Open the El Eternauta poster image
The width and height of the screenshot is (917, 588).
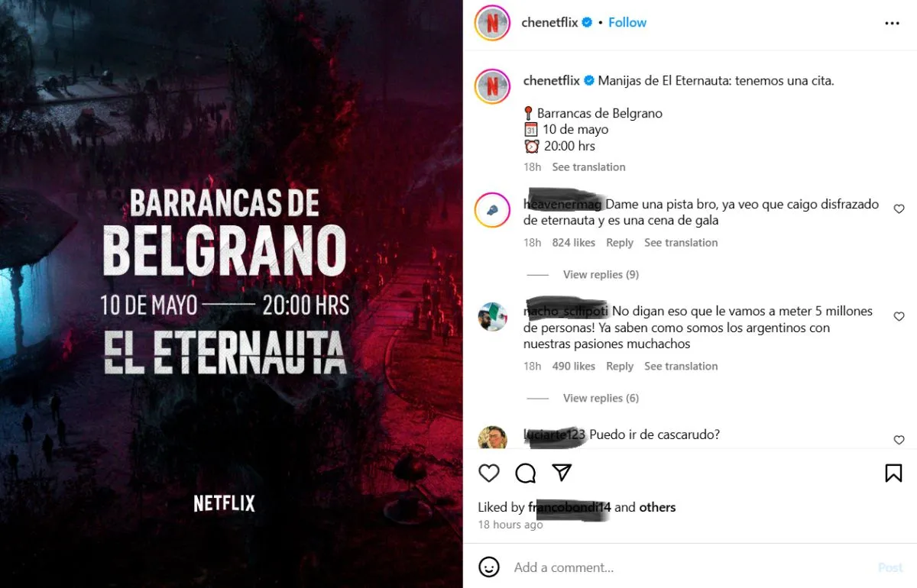[231, 294]
